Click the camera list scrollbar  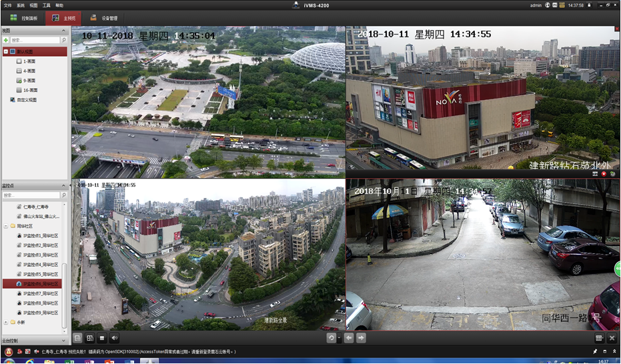(x=65, y=295)
